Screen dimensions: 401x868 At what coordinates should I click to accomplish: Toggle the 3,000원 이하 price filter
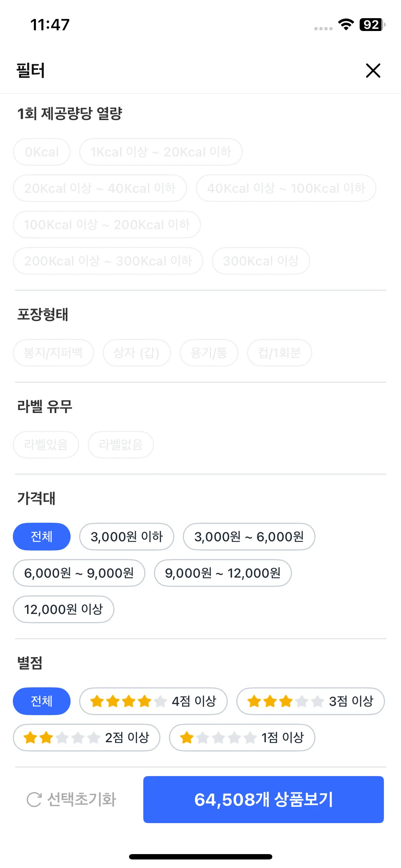click(x=127, y=537)
